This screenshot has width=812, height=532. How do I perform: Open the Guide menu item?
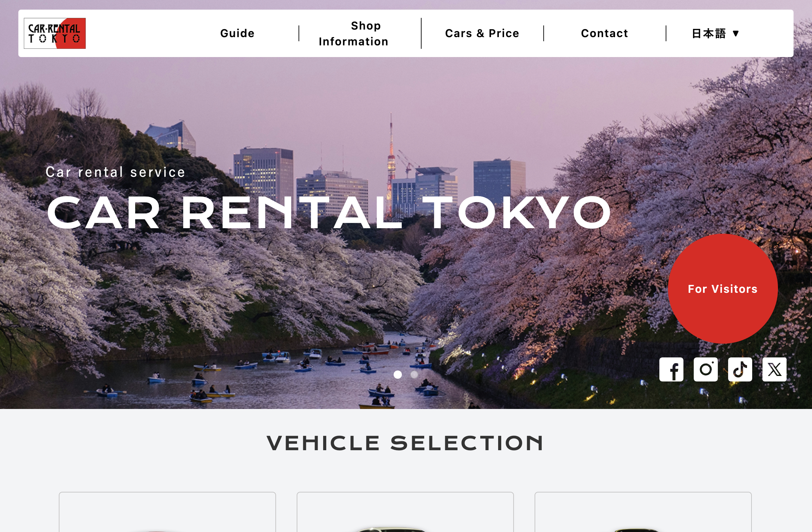[237, 33]
